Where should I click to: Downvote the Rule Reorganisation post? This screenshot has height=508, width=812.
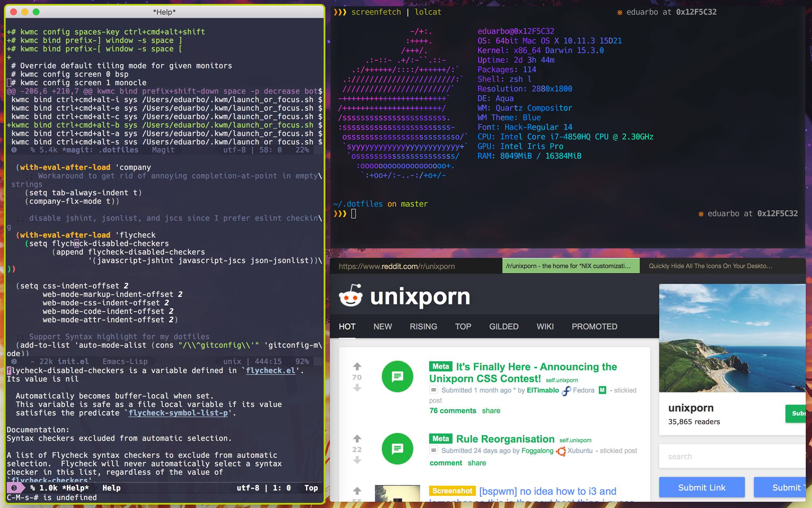(357, 460)
